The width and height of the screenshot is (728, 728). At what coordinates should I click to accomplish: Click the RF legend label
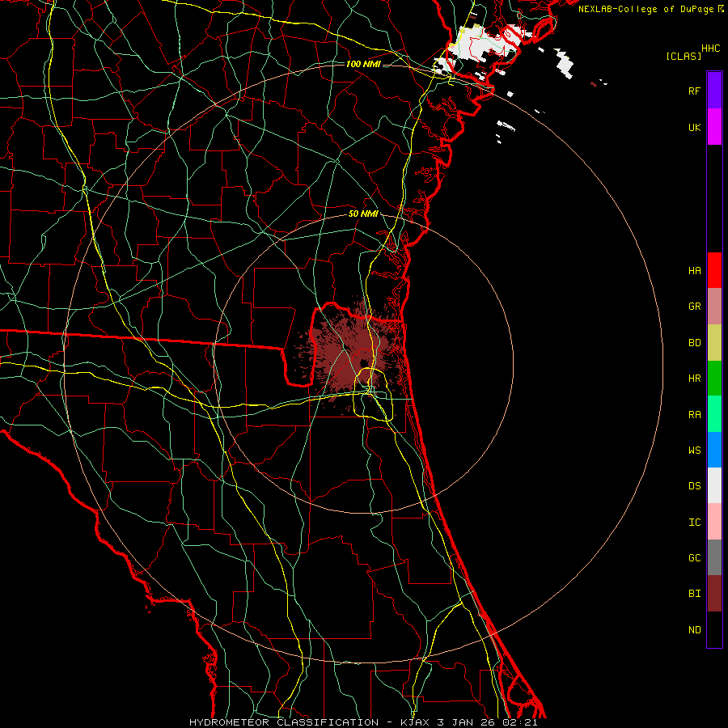click(x=694, y=91)
